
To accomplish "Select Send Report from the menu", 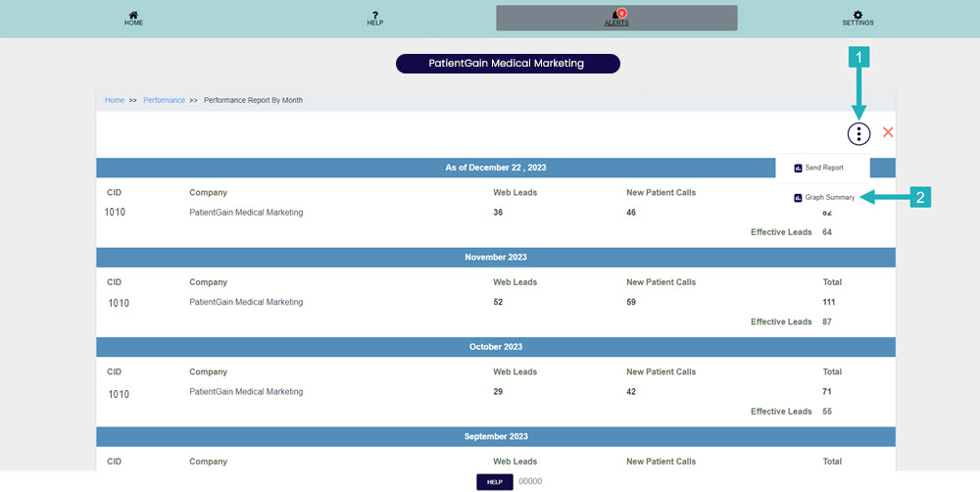I will point(822,168).
